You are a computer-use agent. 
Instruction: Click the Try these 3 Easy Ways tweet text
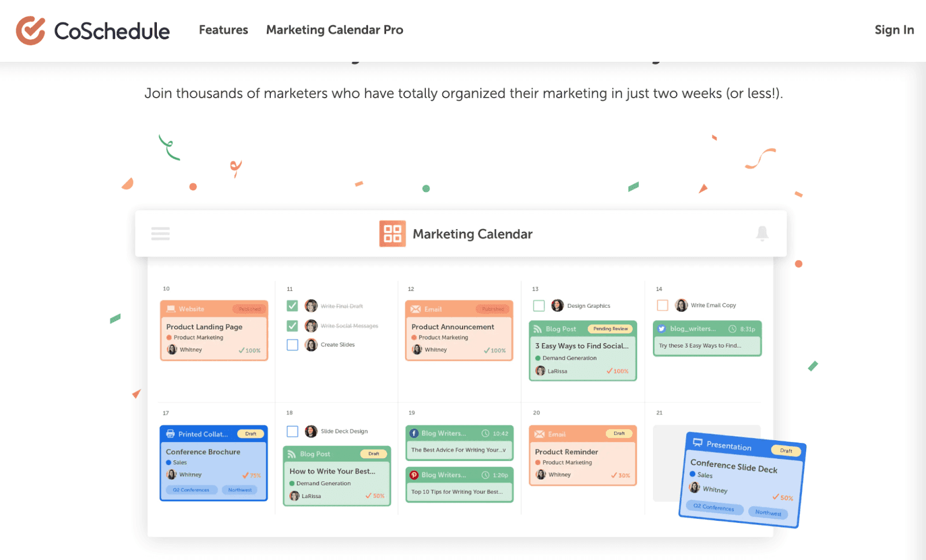click(x=700, y=345)
